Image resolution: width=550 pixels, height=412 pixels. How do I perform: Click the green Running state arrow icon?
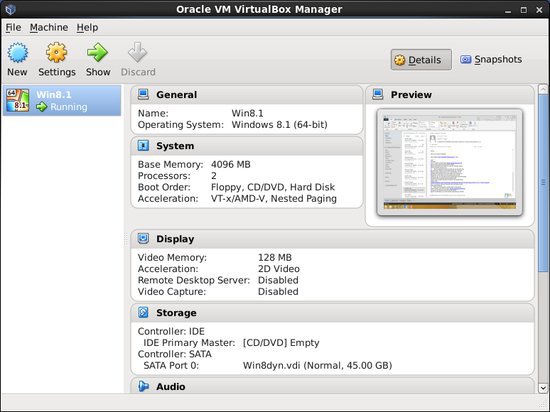tap(41, 107)
